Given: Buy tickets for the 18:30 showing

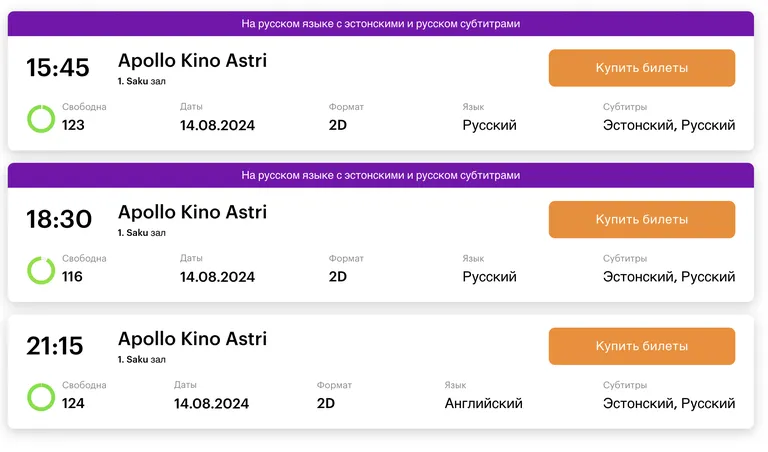Looking at the screenshot, I should pyautogui.click(x=642, y=219).
